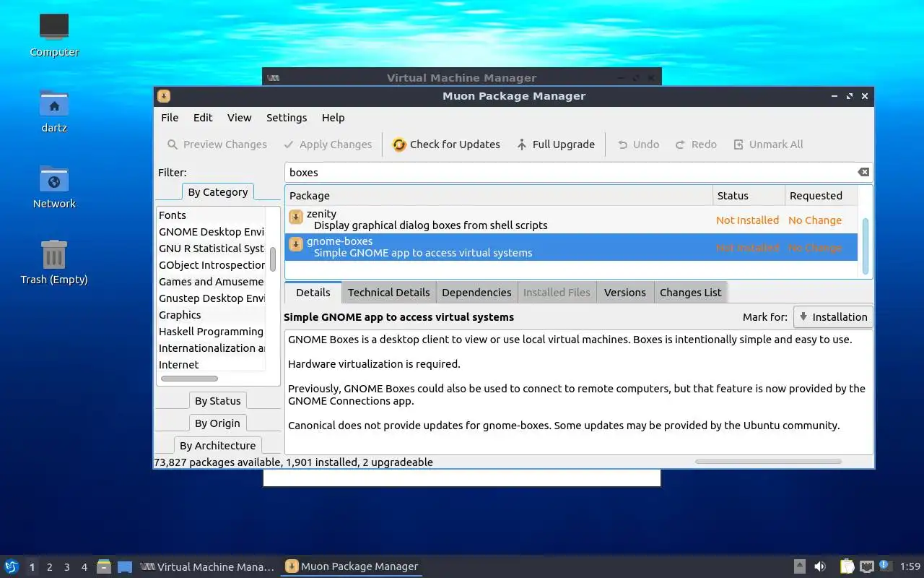Viewport: 924px width, 578px height.
Task: Click the show desktop panel icon
Action: click(125, 567)
